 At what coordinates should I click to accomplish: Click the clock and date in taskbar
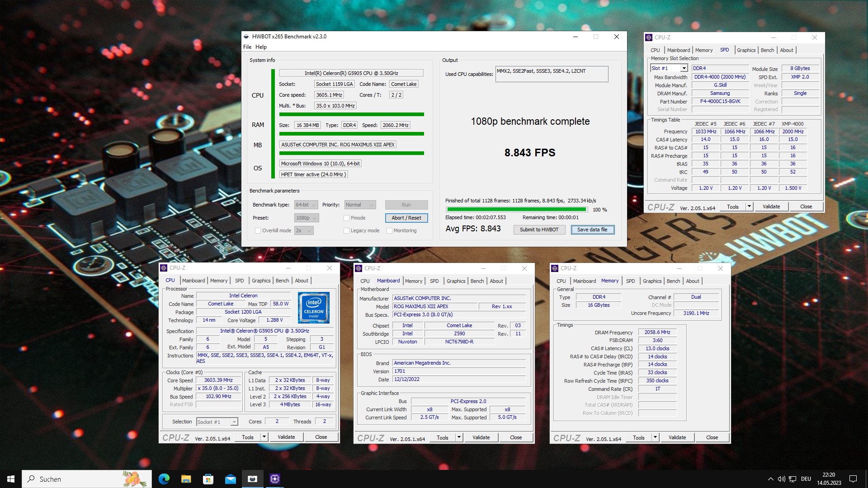pos(829,479)
